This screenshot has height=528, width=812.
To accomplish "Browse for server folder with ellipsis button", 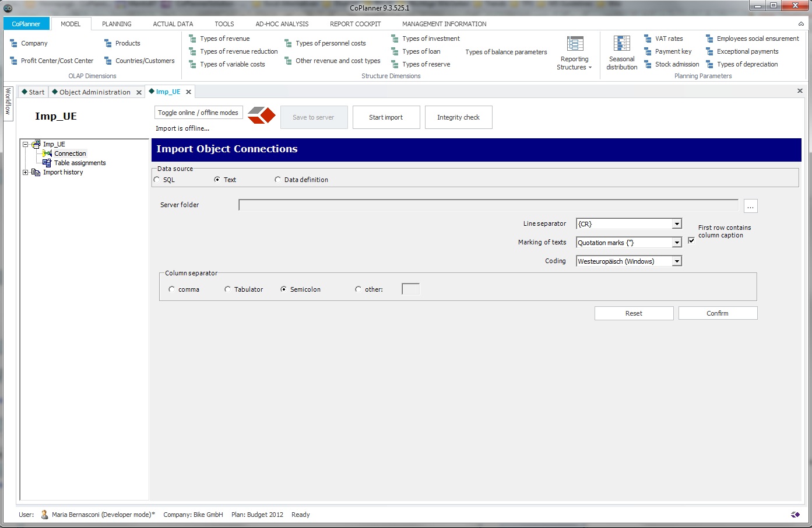I will tap(751, 206).
